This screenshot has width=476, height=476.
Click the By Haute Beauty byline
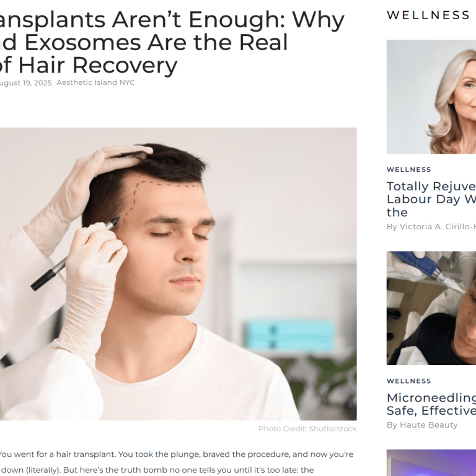[x=422, y=425]
